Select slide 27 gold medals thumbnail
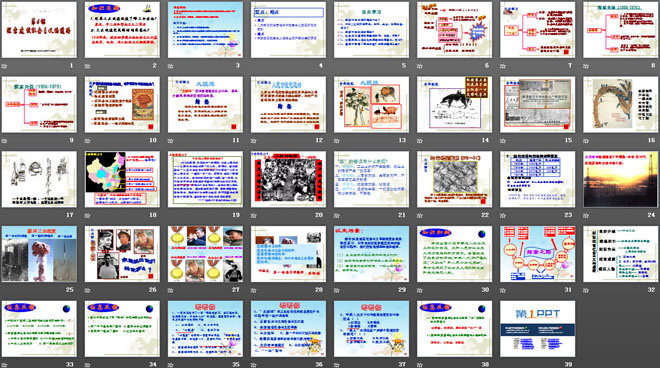660x368 pixels. pyautogui.click(x=205, y=254)
